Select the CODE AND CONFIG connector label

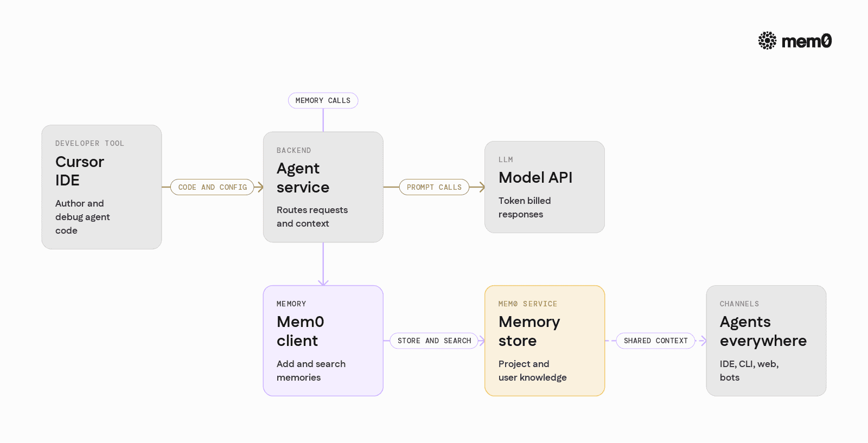click(x=213, y=187)
